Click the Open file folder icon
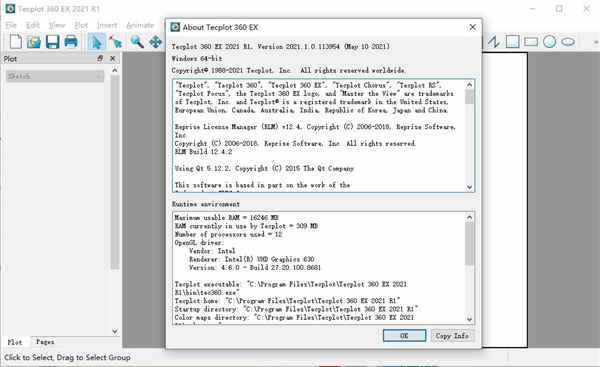This screenshot has height=367, width=600. (x=34, y=41)
